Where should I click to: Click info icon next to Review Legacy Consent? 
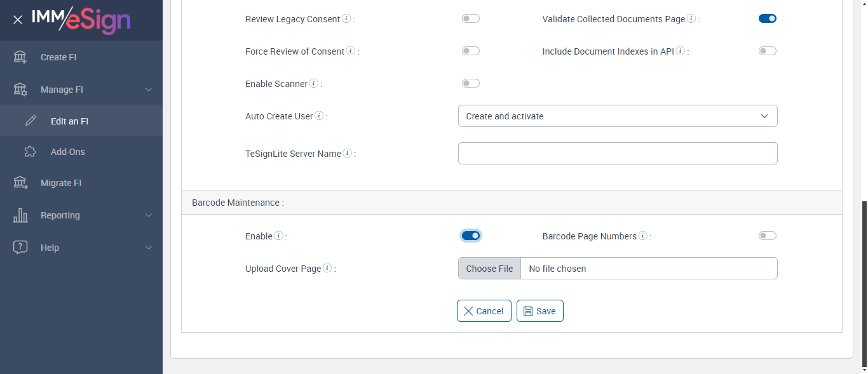coord(346,19)
